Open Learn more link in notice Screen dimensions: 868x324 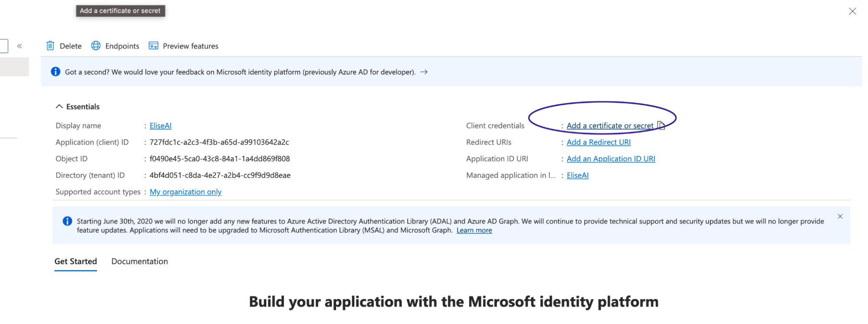pos(474,230)
